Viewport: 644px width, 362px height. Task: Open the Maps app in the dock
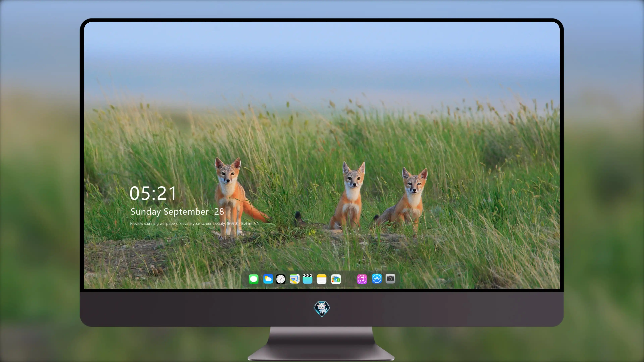[294, 279]
